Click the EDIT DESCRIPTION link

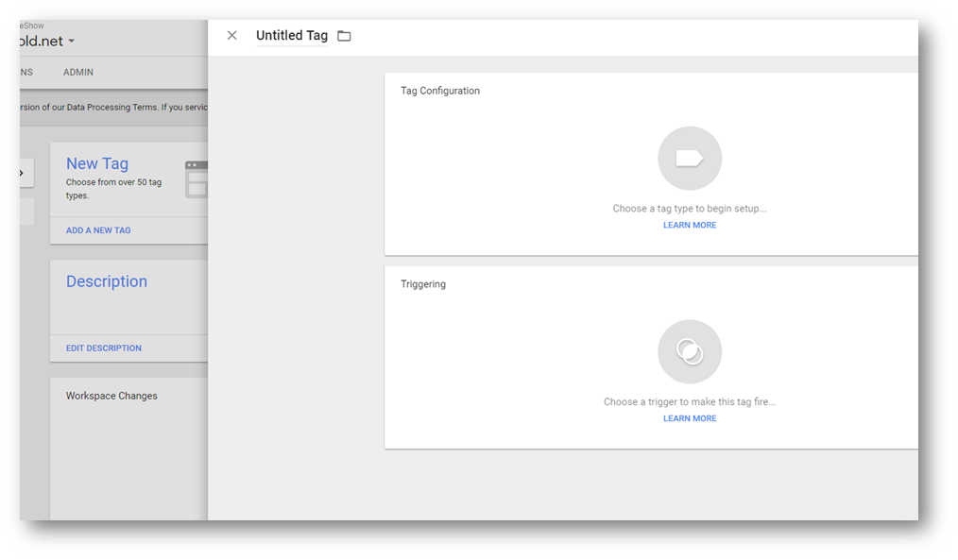tap(104, 348)
